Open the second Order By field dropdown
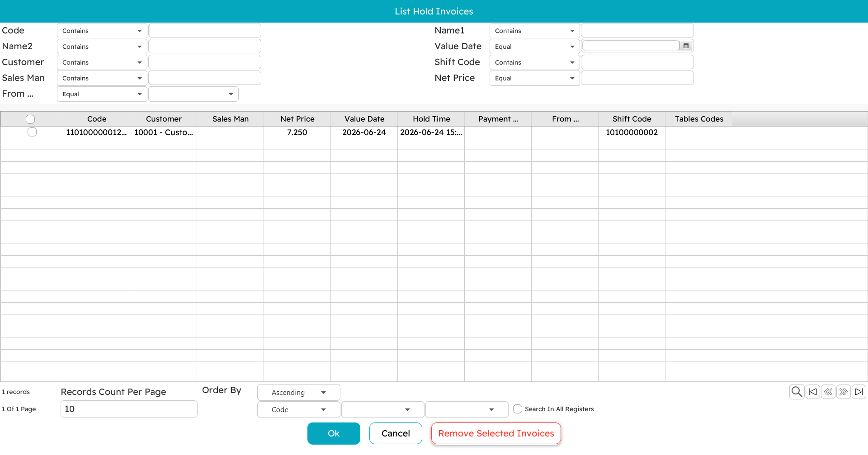The height and width of the screenshot is (455, 868). (383, 410)
